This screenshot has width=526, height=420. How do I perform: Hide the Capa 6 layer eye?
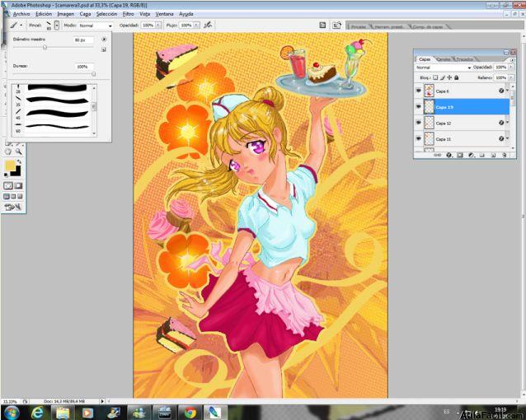[x=418, y=91]
